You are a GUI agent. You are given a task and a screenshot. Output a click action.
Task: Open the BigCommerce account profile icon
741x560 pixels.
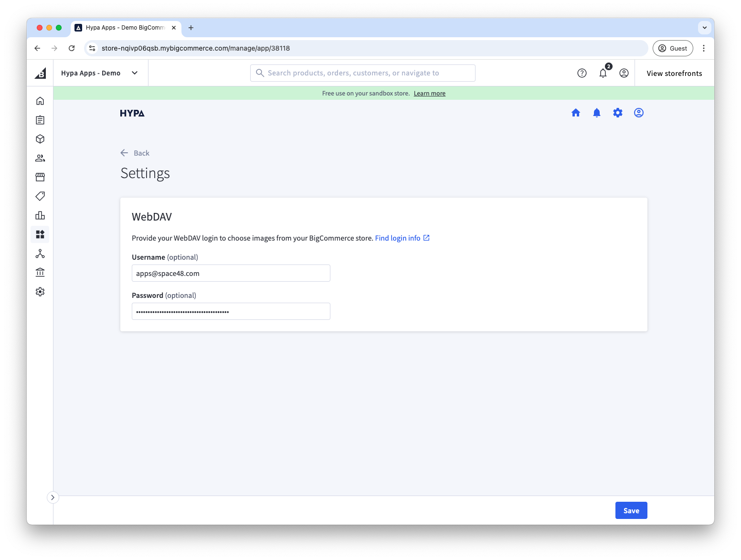(624, 73)
